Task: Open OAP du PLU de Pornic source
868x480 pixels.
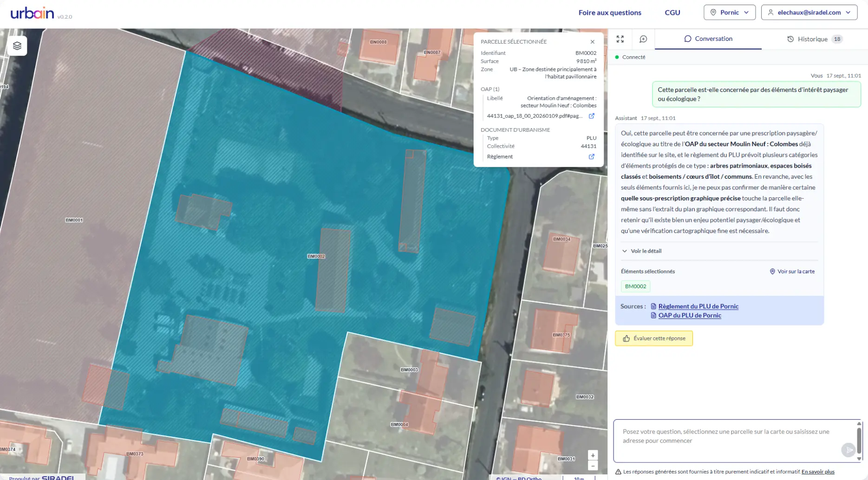Action: [689, 315]
